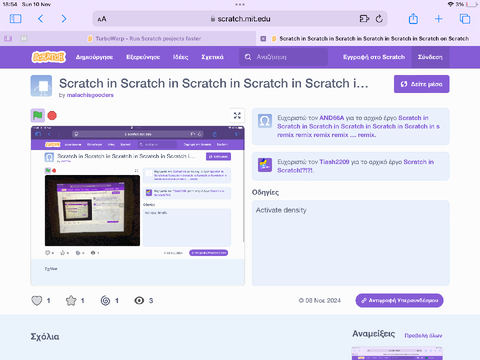Toggle the Safari sidebar icon

16,19
